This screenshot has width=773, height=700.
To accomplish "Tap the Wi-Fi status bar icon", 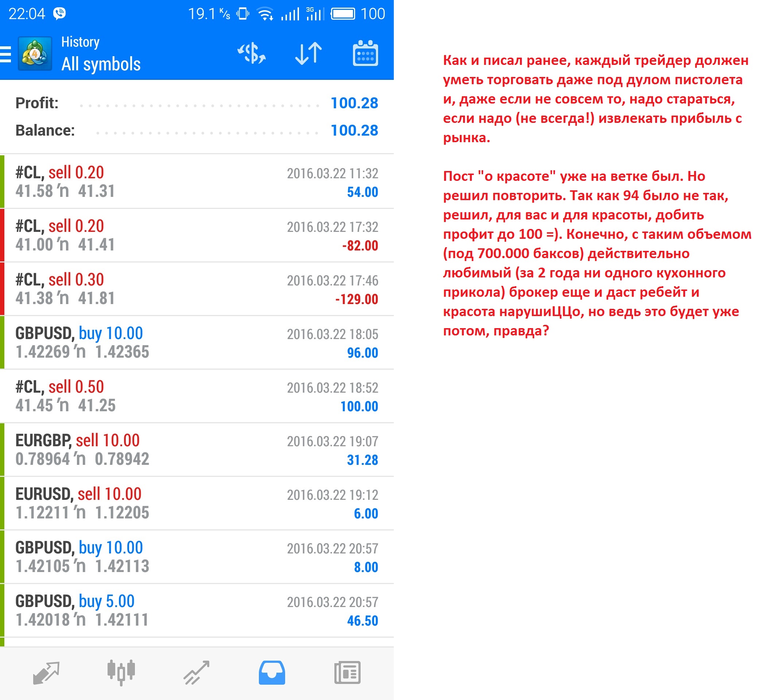I will click(265, 14).
